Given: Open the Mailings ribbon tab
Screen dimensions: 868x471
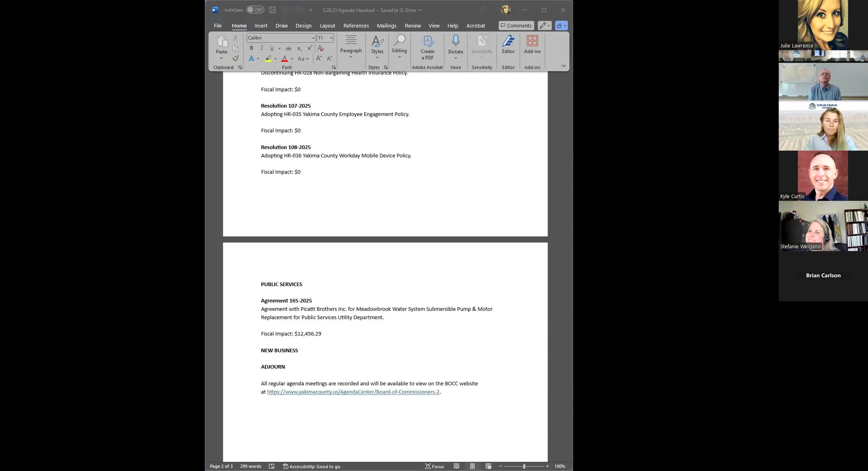Looking at the screenshot, I should 386,26.
